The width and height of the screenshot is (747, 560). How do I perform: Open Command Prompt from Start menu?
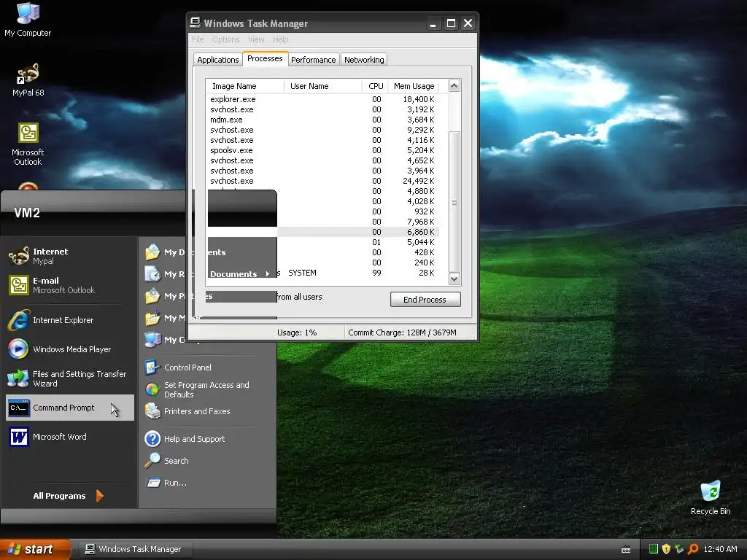[x=71, y=408]
